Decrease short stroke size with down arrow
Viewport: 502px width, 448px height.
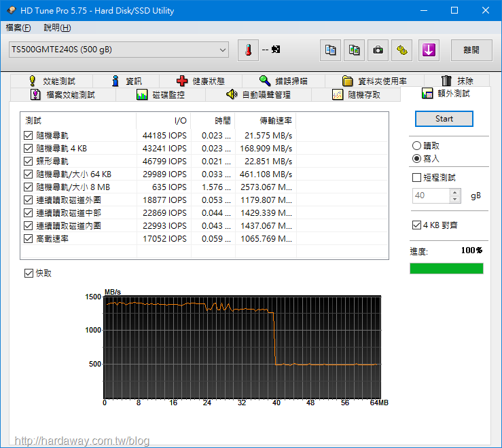(454, 199)
